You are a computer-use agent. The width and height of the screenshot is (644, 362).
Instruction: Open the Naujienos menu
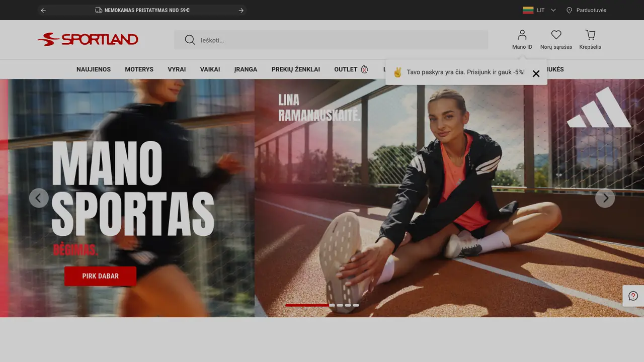click(94, 69)
